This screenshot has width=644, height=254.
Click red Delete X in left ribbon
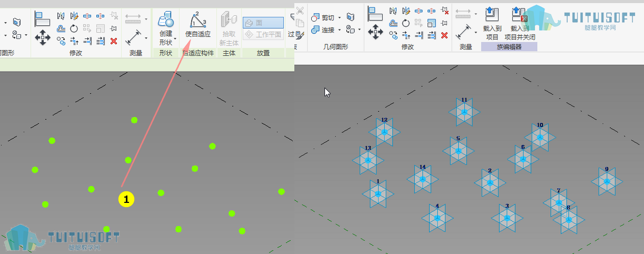[114, 41]
